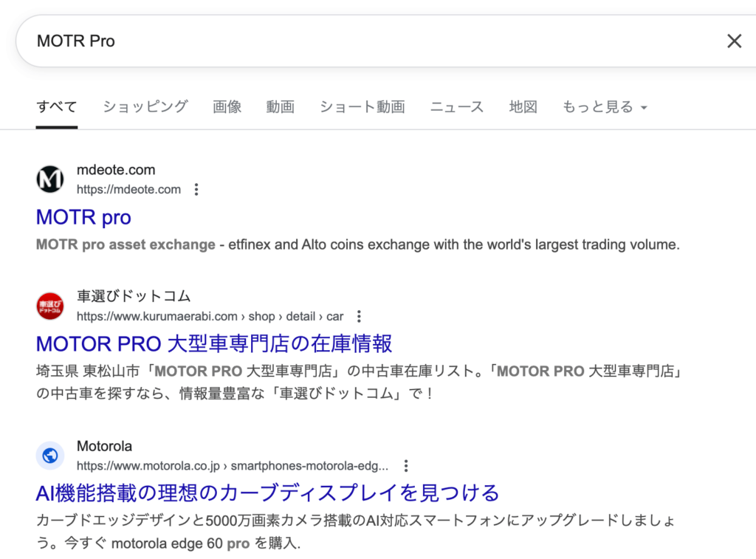The width and height of the screenshot is (756, 559).
Task: Click the 車選びドットコム site name
Action: [x=134, y=296]
